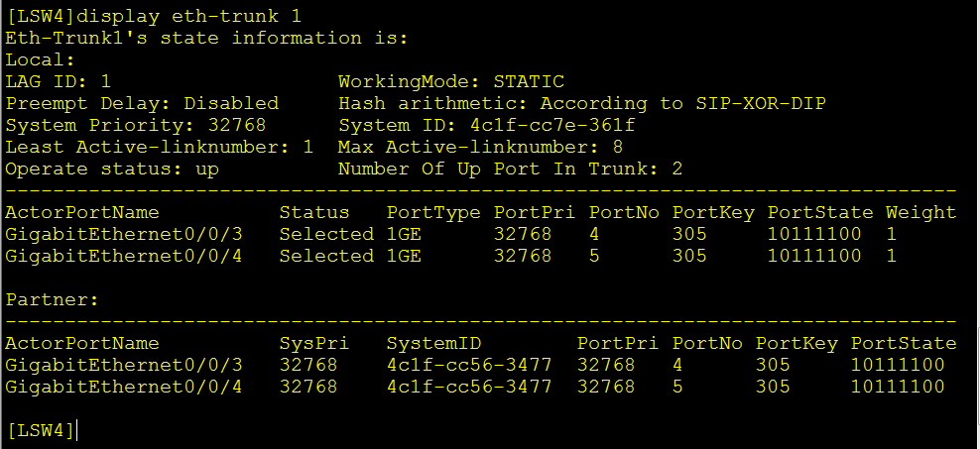Click the 'Least Active-linknumber: 1' text

pos(160,147)
